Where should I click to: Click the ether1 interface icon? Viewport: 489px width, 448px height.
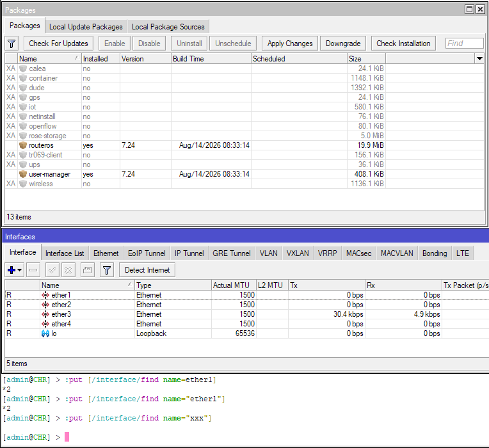(45, 295)
